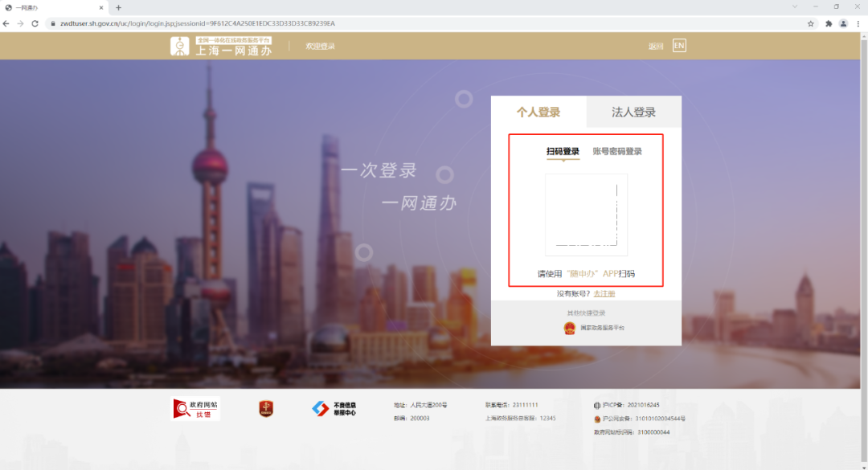Click 邮编: 200003 text

coord(411,419)
